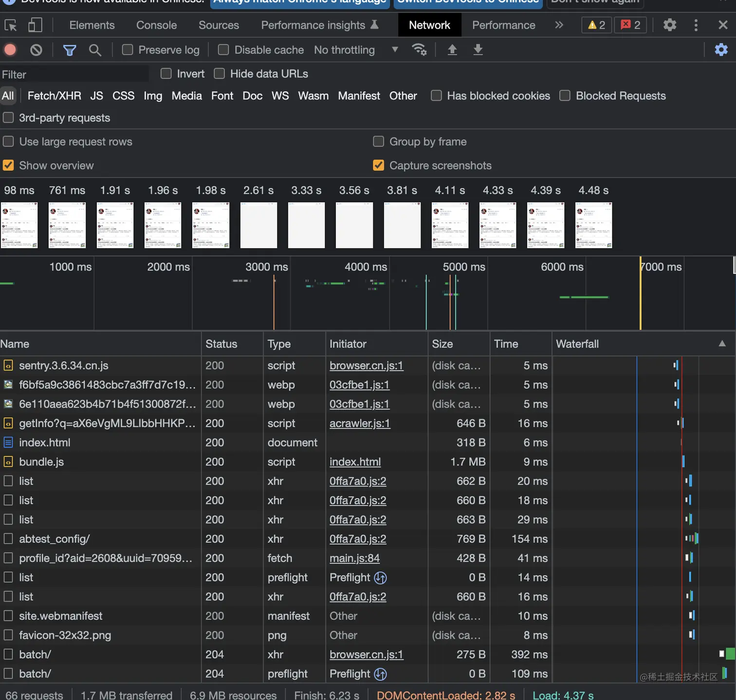Open the bundle.js initiator index.html link

355,462
